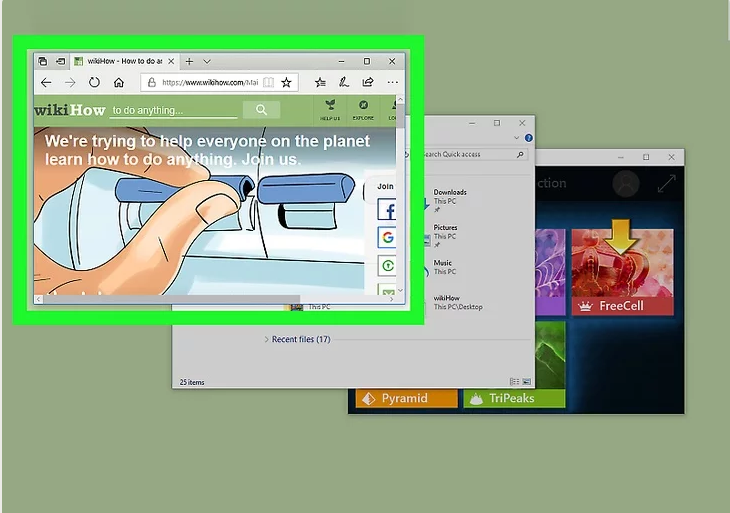This screenshot has width=730, height=513.
Task: Add page to favorites with star
Action: point(286,82)
